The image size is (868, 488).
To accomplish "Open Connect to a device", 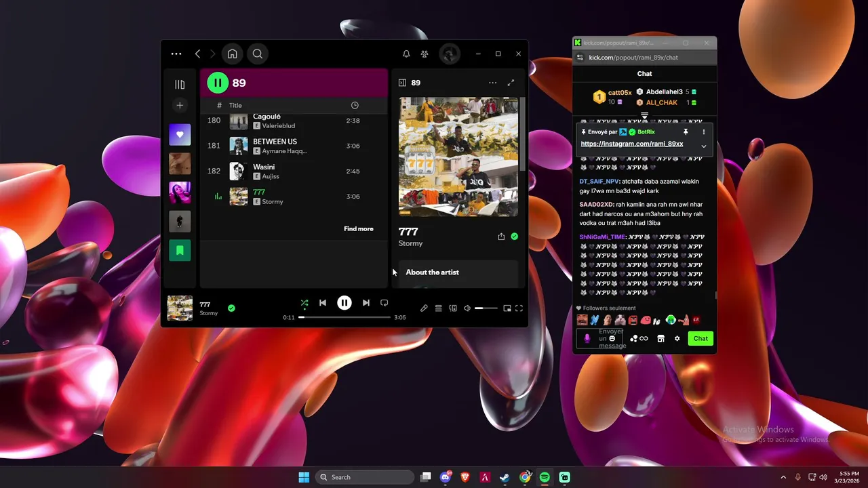I will point(453,308).
